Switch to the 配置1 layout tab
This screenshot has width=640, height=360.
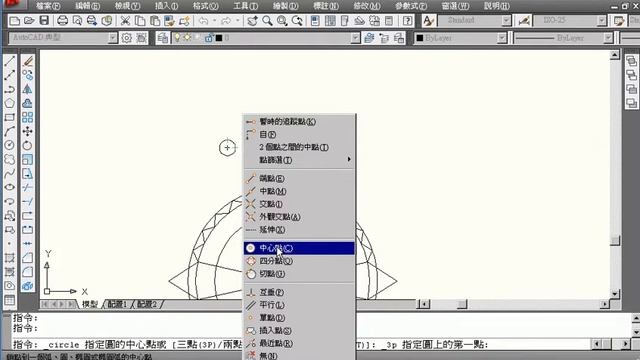[117, 304]
